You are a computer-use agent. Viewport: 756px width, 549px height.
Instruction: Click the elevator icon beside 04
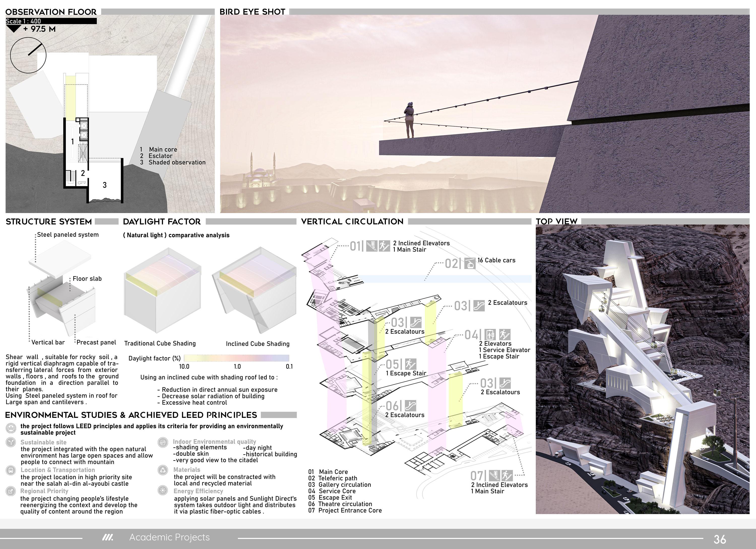tap(490, 334)
